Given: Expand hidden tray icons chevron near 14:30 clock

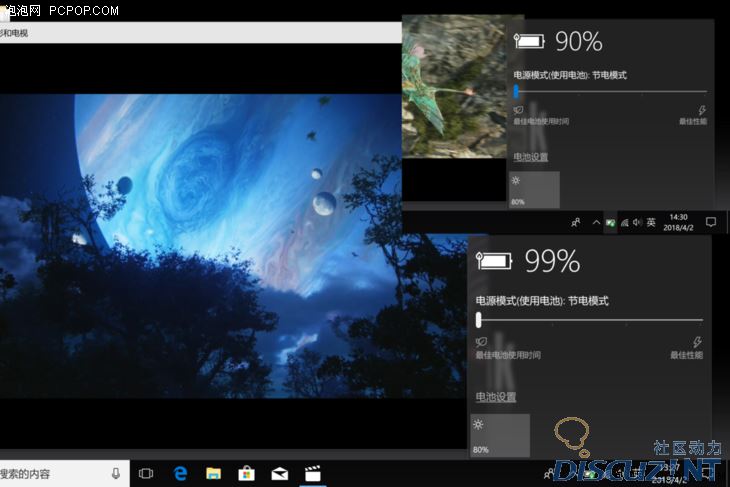Looking at the screenshot, I should click(597, 222).
